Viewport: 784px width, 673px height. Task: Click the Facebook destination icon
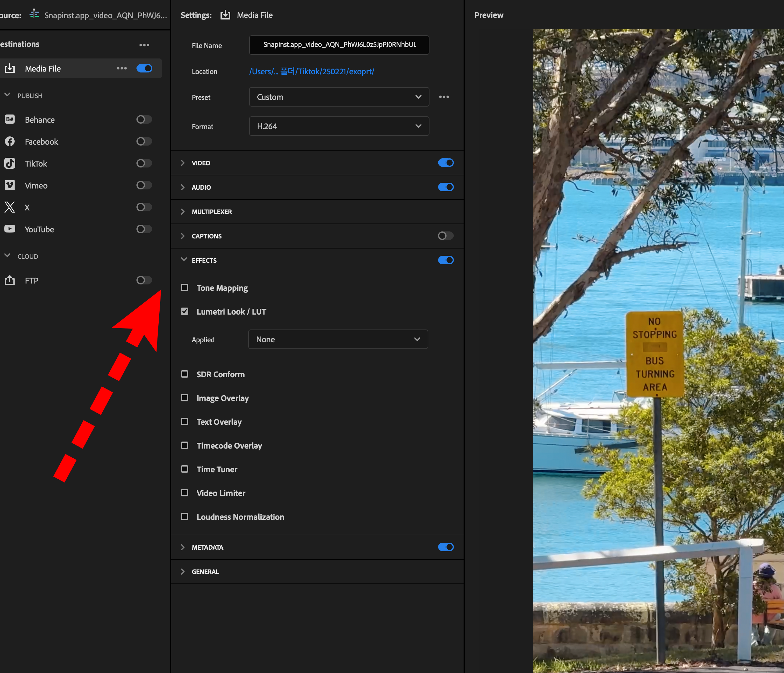click(x=9, y=142)
